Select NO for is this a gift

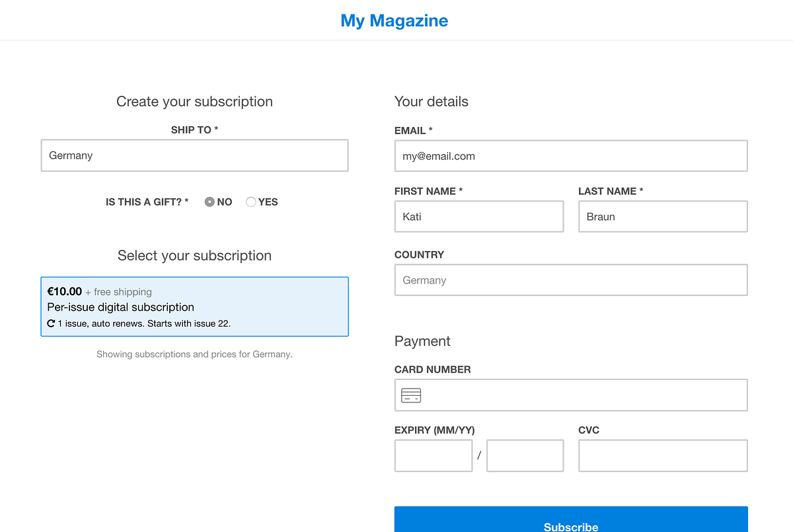(x=209, y=202)
